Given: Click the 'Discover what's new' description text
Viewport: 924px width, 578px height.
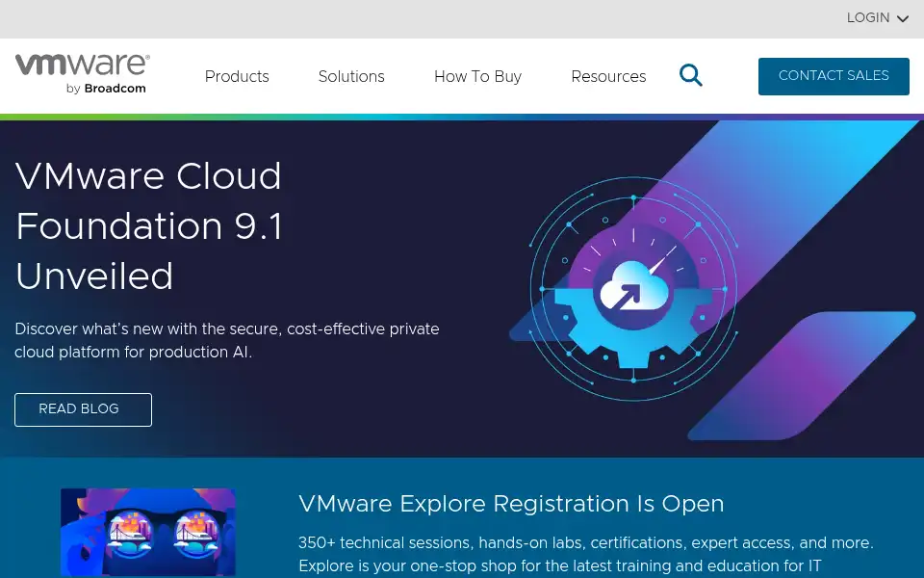Looking at the screenshot, I should coord(227,340).
